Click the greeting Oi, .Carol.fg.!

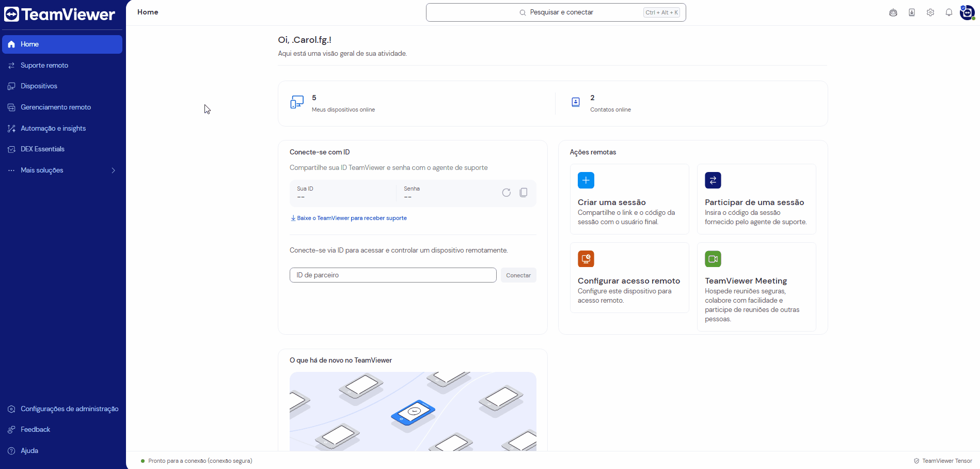pyautogui.click(x=305, y=40)
